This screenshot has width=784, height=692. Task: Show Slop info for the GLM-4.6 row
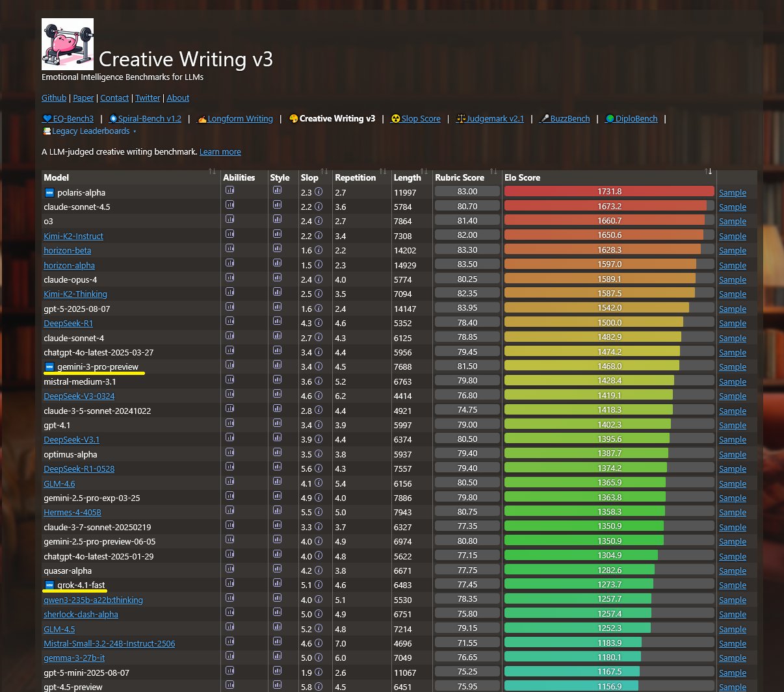(319, 483)
